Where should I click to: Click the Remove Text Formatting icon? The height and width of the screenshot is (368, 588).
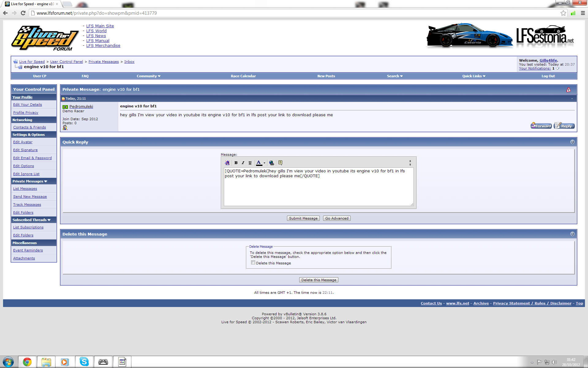227,163
